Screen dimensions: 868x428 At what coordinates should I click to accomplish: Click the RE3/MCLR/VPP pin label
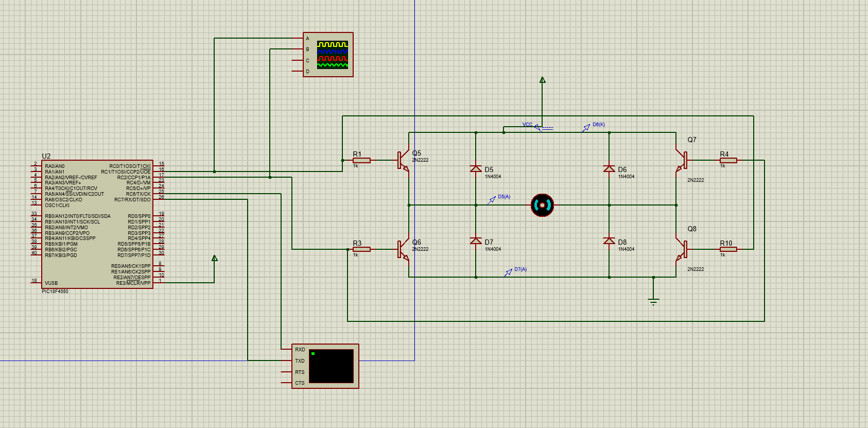coord(133,283)
